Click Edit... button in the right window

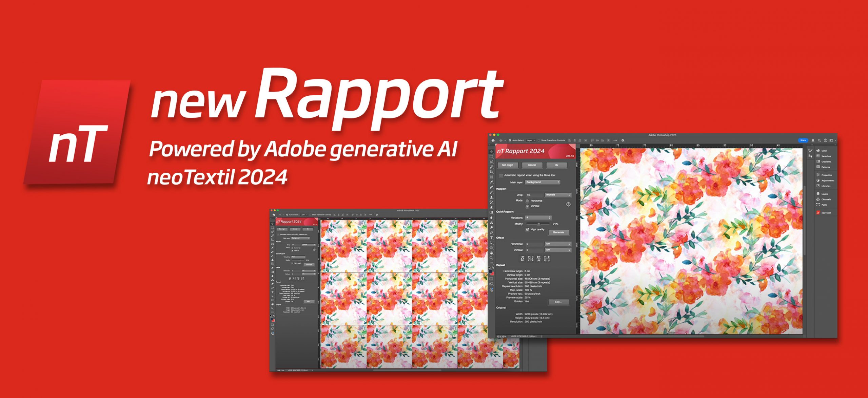(x=558, y=302)
